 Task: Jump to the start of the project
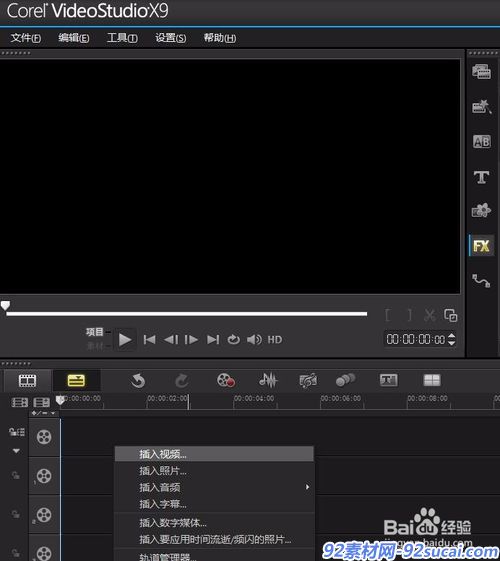tap(149, 340)
